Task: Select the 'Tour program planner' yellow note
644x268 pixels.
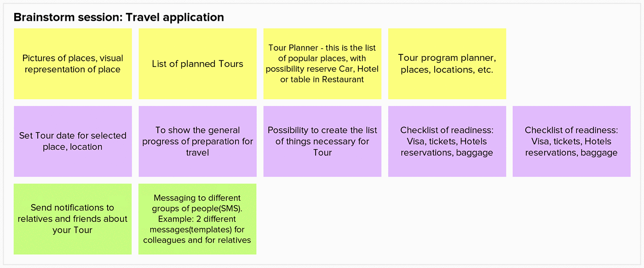Action: pos(447,64)
